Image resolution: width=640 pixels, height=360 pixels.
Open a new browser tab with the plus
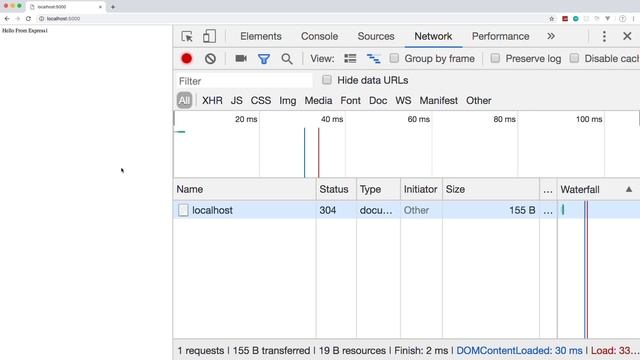(x=113, y=7)
